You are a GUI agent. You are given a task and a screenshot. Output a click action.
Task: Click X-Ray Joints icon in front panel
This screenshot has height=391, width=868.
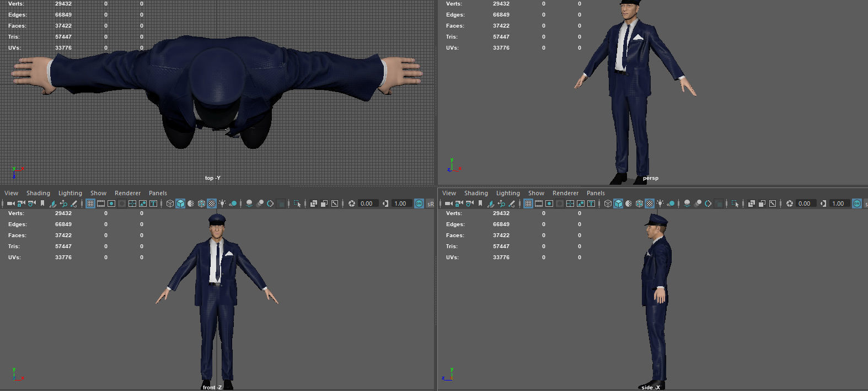pos(335,203)
